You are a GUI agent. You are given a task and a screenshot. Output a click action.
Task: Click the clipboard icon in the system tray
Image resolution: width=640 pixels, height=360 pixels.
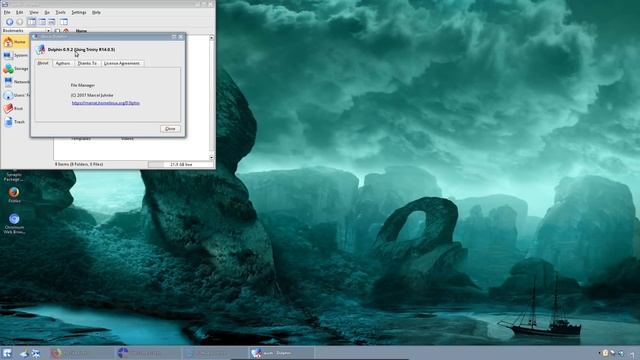(605, 353)
